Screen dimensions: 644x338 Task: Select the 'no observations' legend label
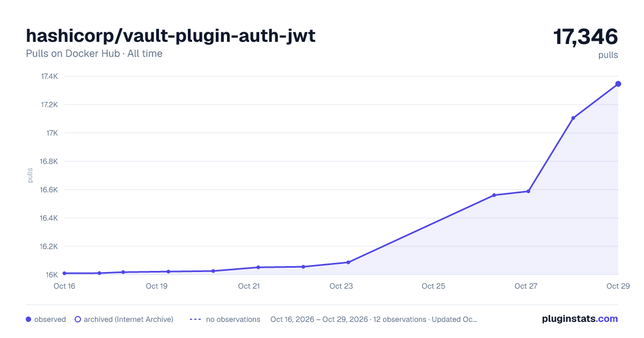pos(233,319)
